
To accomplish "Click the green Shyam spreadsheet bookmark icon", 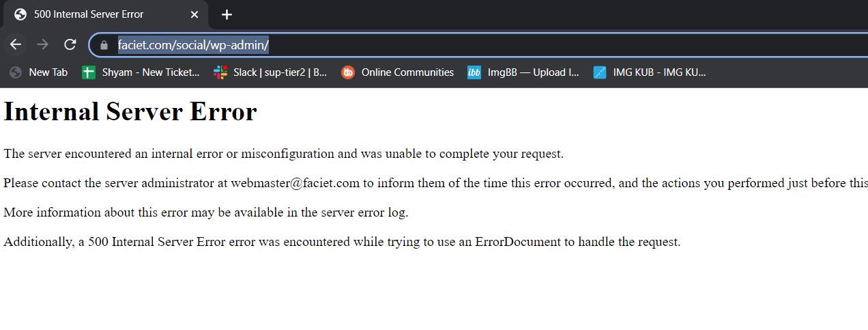I will tap(89, 72).
